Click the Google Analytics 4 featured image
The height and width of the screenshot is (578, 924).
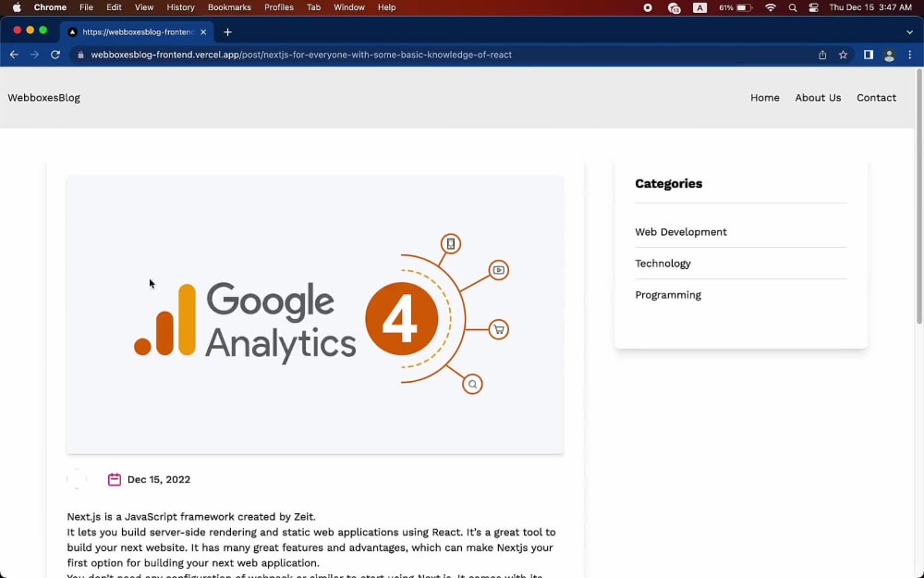315,314
